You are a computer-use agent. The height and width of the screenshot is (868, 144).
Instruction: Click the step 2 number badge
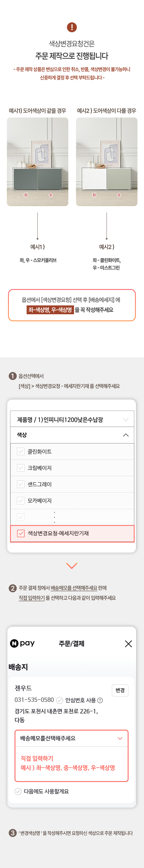[x=13, y=588]
